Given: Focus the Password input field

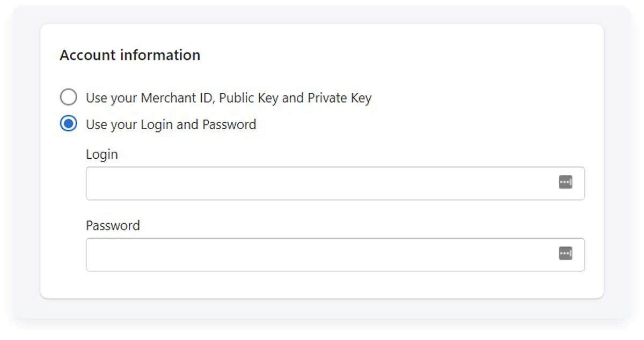Looking at the screenshot, I should click(335, 254).
